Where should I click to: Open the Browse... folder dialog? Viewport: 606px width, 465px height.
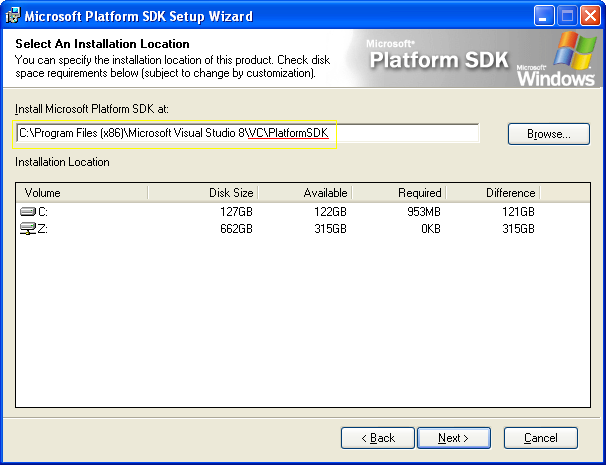[x=548, y=133]
